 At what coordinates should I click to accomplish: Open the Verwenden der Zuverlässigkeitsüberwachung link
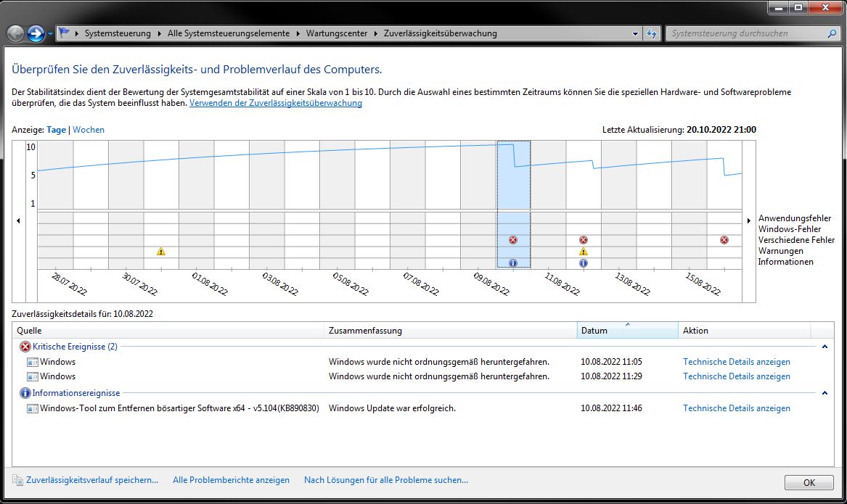click(x=276, y=103)
